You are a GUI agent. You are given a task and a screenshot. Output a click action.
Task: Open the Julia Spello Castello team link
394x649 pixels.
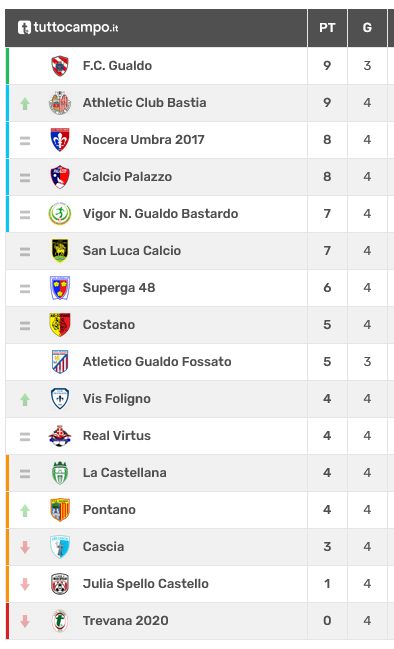coord(146,584)
